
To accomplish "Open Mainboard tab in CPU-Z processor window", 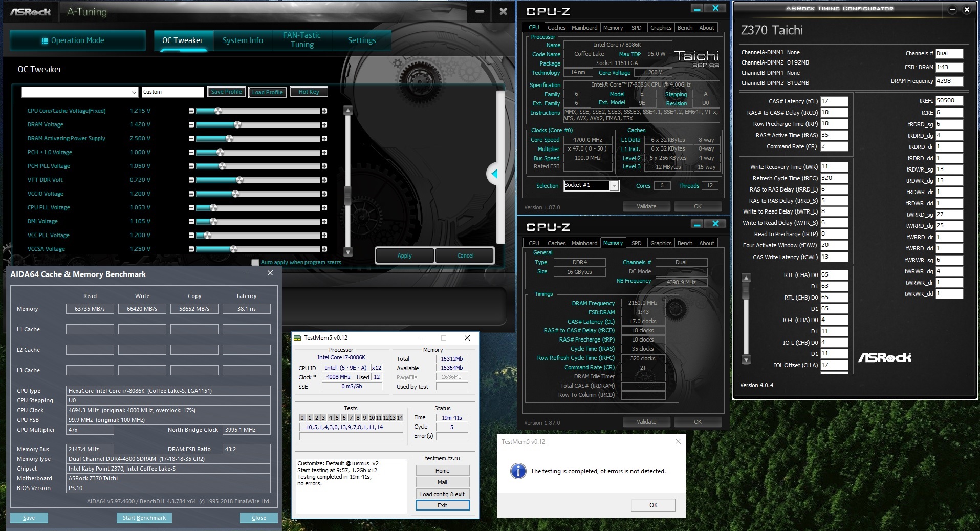I will pos(584,28).
